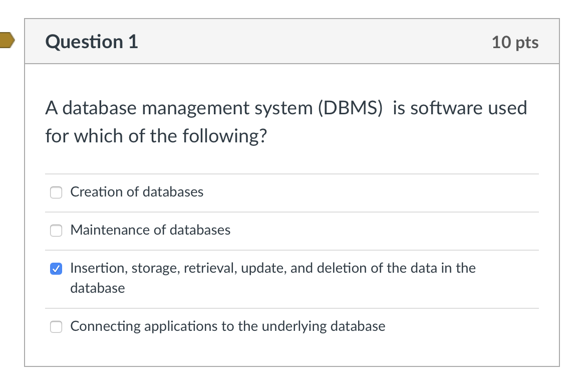This screenshot has width=588, height=389.
Task: Check the Maintenance of databases checkbox
Action: (56, 231)
